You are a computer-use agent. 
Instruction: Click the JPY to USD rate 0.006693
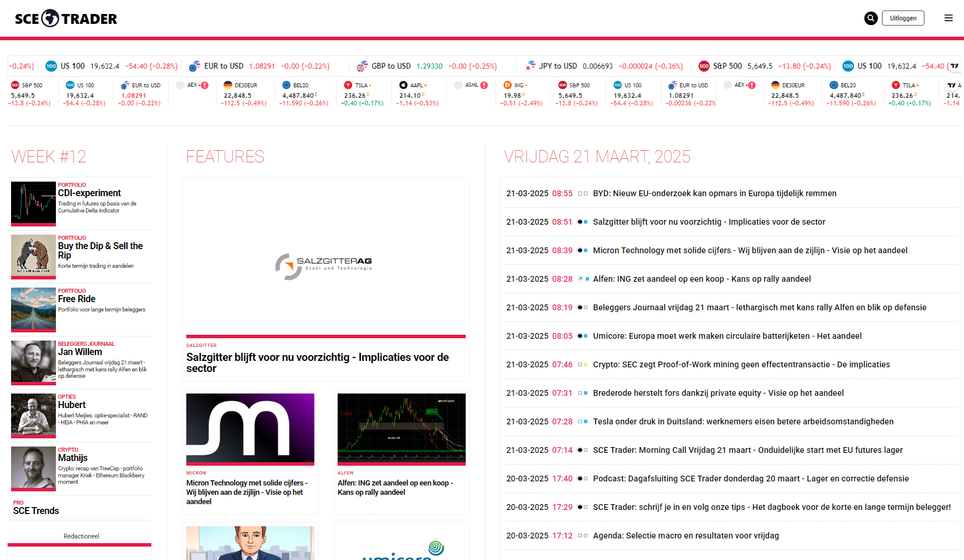pos(598,66)
